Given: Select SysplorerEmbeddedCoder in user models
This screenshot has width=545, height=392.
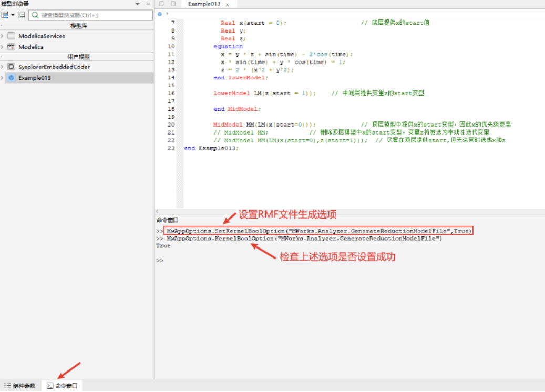Looking at the screenshot, I should pos(54,67).
